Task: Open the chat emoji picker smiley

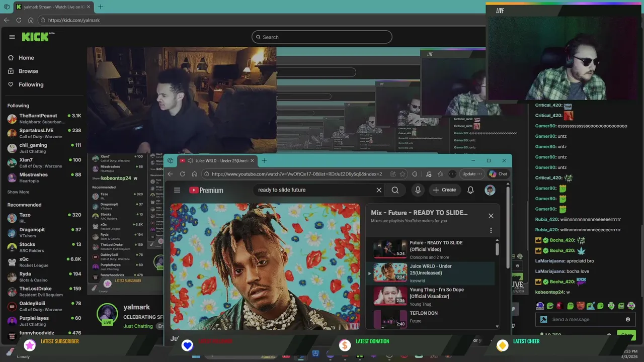Action: coord(628,319)
